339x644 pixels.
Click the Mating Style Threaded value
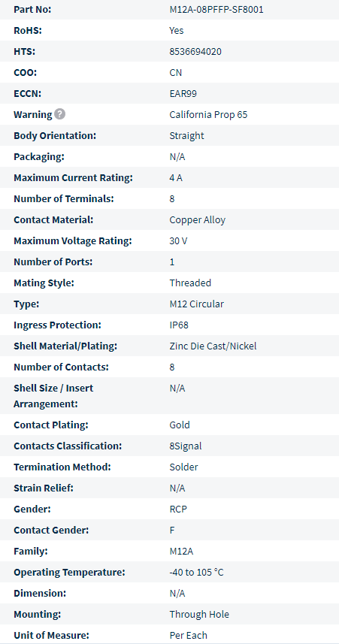190,283
